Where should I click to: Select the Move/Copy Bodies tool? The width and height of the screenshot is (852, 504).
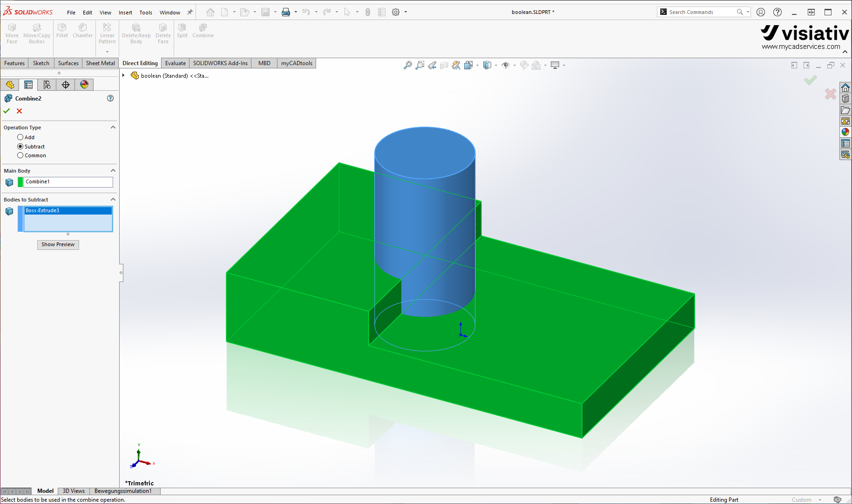point(37,34)
